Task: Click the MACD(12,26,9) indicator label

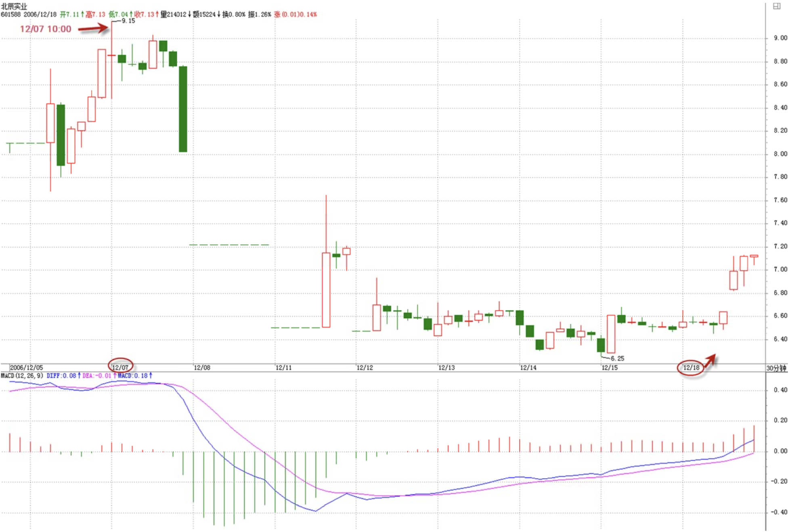Action: (22, 375)
